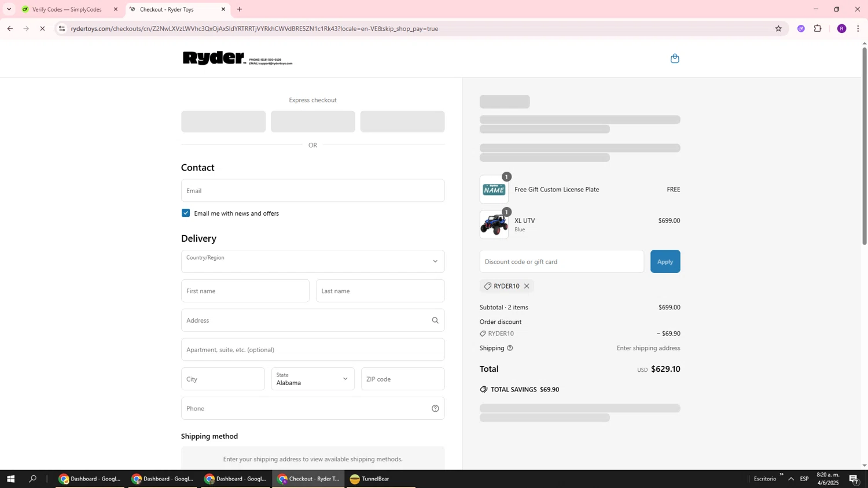The height and width of the screenshot is (488, 868).
Task: Open the phone field help icon
Action: (435, 408)
